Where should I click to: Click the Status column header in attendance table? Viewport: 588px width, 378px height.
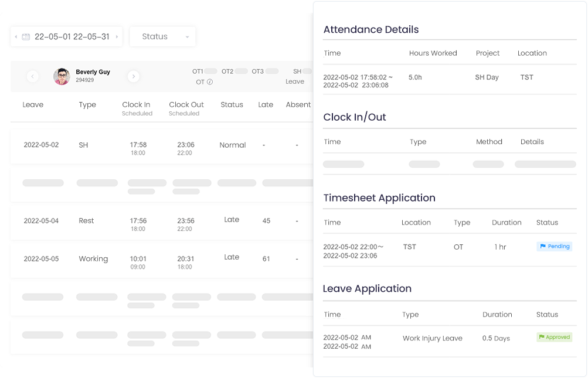tap(232, 105)
